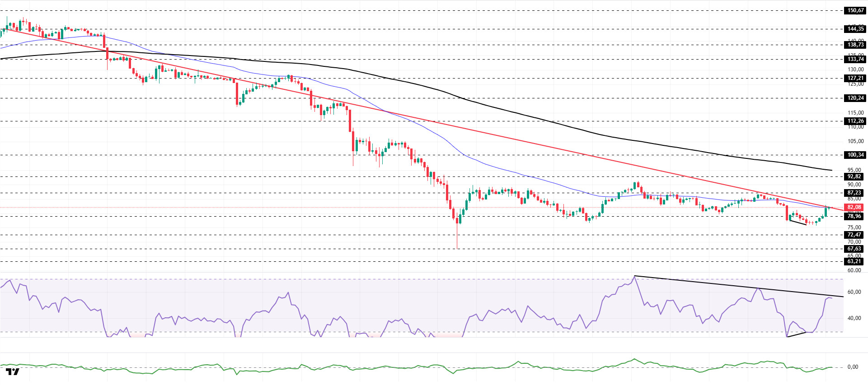Screen dimensions: 868x385
Task: Click the 138,73 horizontal level label
Action: coord(855,45)
